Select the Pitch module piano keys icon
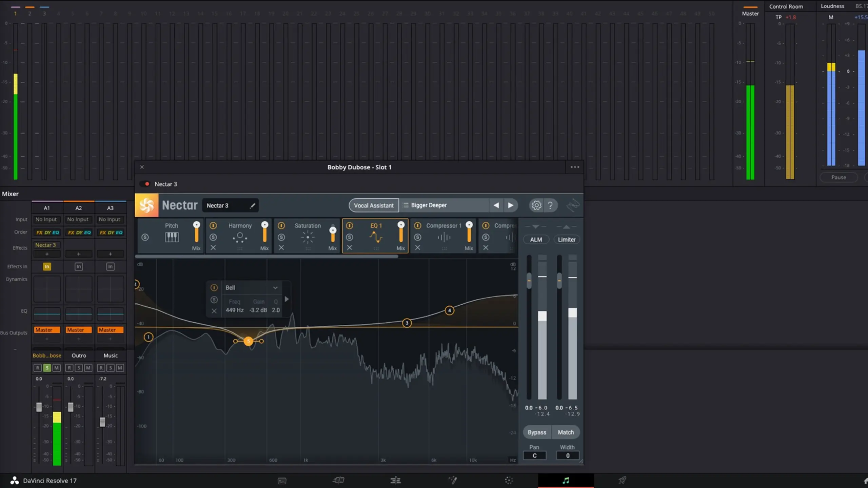Image resolution: width=868 pixels, height=488 pixels. pos(172,237)
